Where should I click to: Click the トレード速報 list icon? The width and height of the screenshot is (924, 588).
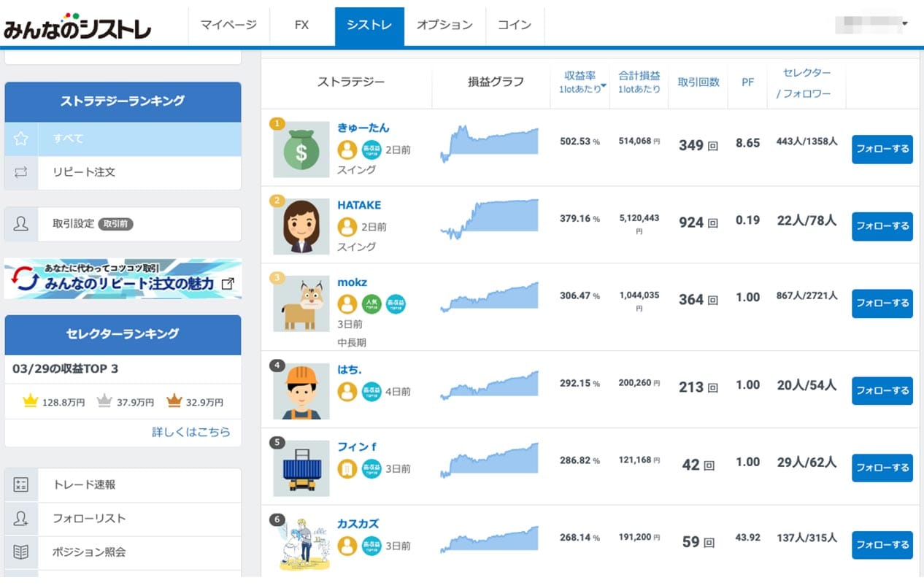(20, 485)
